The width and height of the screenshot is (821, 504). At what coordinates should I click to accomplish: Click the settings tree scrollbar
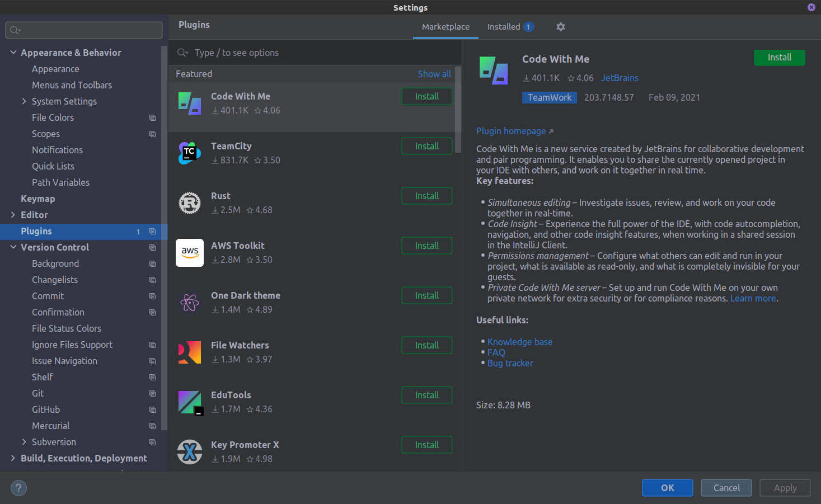tap(164, 238)
